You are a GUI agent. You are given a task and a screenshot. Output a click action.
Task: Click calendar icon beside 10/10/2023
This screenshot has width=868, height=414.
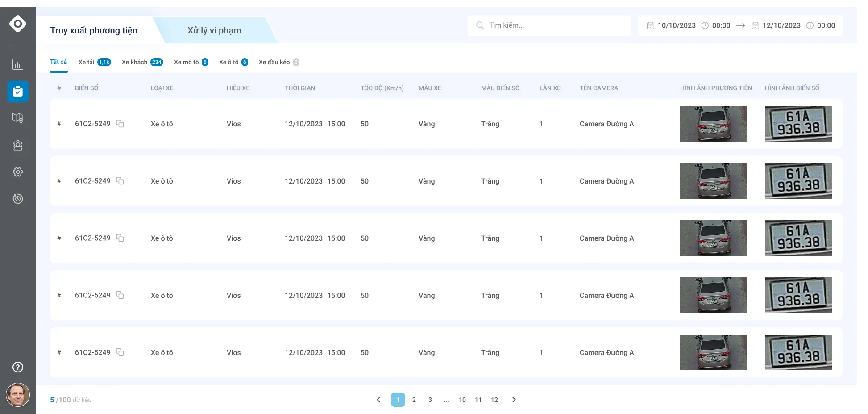coord(651,25)
